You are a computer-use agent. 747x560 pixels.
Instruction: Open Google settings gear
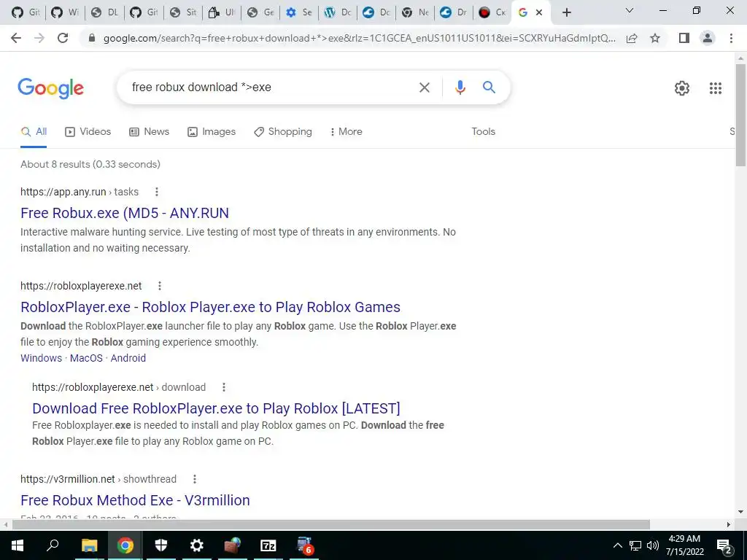point(682,88)
